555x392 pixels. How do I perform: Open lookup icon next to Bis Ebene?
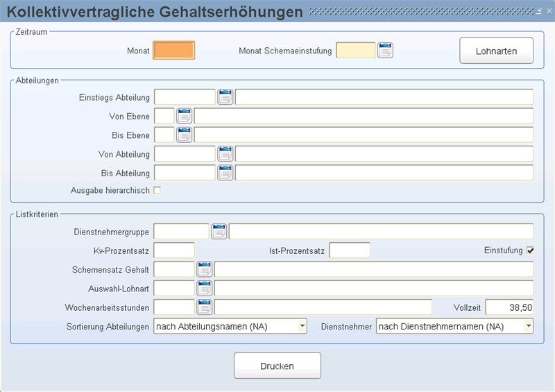coord(184,135)
